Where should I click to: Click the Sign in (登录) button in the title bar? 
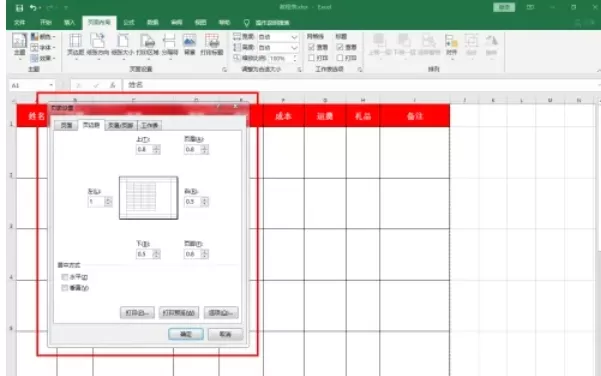coord(504,7)
